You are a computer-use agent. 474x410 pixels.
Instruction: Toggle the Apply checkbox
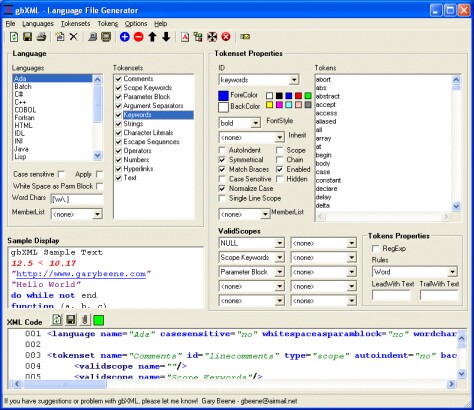pos(99,174)
